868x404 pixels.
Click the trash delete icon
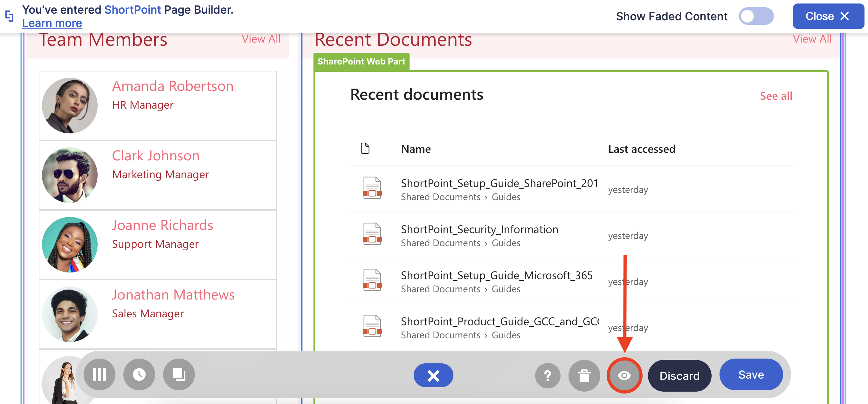[x=584, y=375]
